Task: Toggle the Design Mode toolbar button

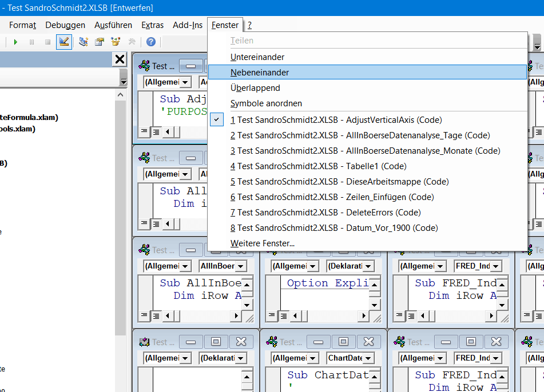Action: click(63, 42)
